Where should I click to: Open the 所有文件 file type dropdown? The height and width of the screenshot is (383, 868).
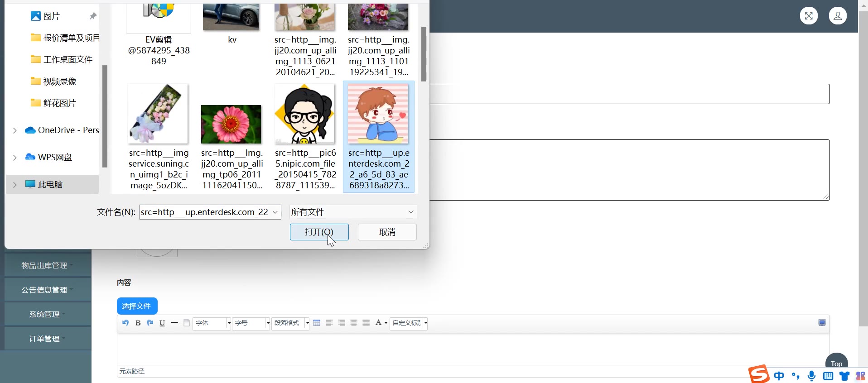pyautogui.click(x=353, y=212)
